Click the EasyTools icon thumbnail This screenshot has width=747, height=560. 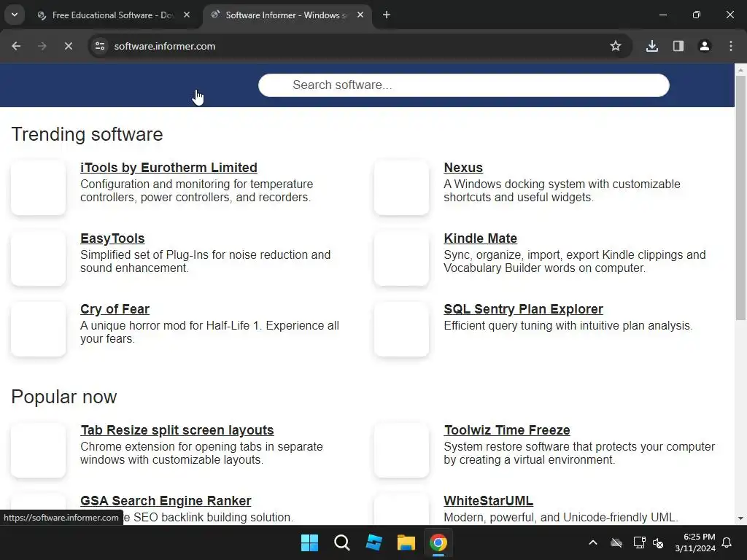(x=38, y=259)
